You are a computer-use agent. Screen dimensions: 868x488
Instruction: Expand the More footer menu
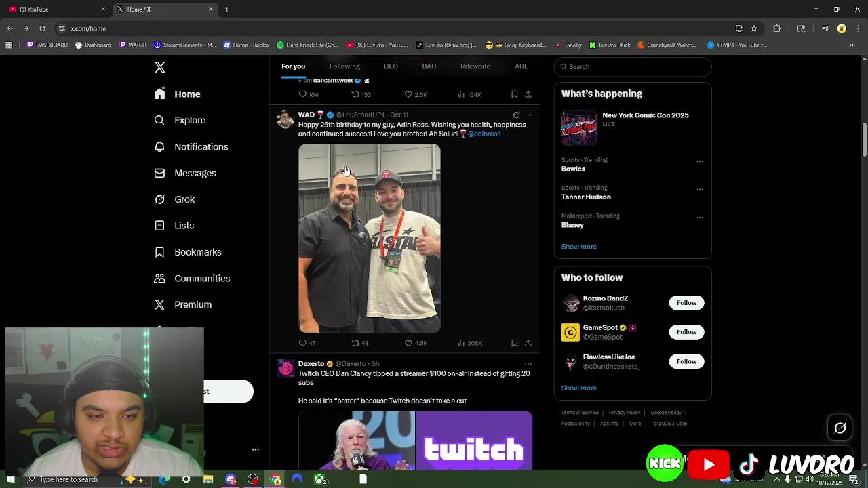pos(637,424)
